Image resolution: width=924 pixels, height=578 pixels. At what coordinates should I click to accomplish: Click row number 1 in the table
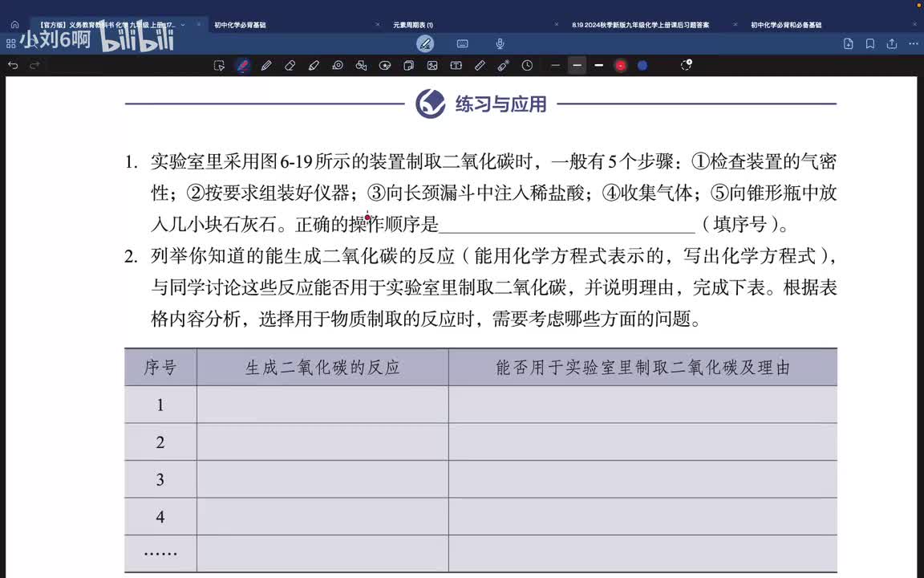[x=160, y=405]
